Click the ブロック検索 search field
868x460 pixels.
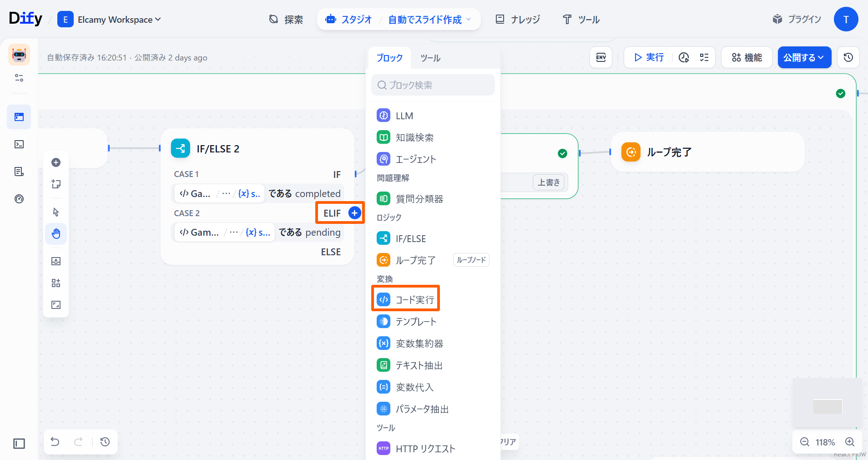433,85
